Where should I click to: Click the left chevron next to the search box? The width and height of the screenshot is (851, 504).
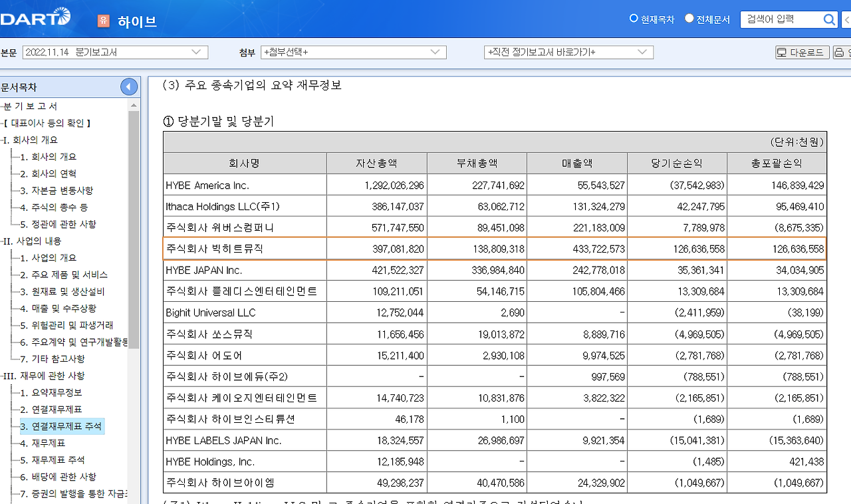pyautogui.click(x=846, y=19)
